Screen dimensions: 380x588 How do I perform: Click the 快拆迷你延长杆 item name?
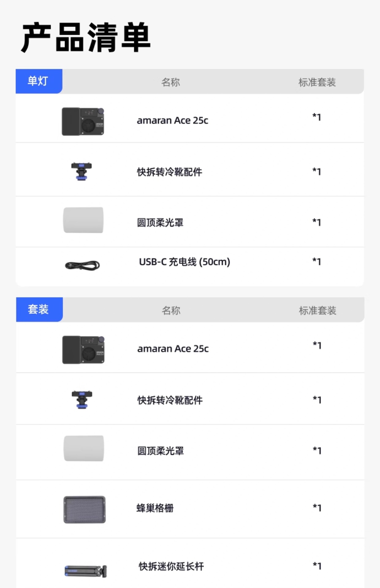tap(171, 567)
